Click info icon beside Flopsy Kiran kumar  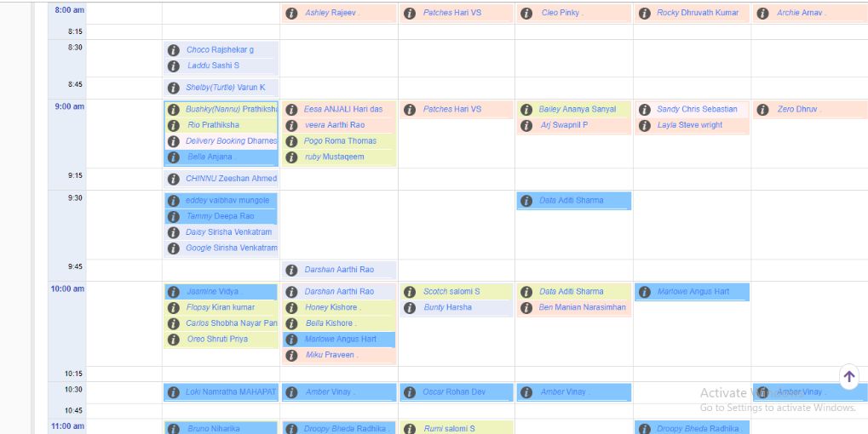(173, 308)
